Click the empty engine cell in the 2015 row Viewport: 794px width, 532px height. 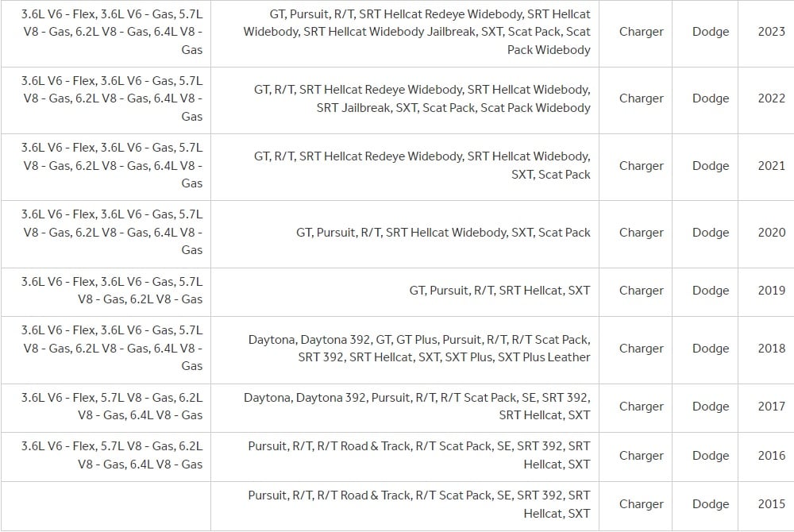point(106,504)
